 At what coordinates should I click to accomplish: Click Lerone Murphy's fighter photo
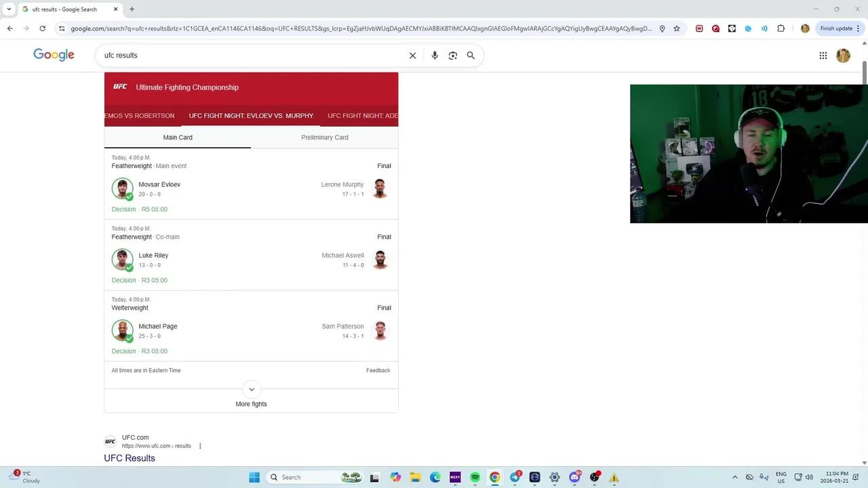click(x=380, y=188)
